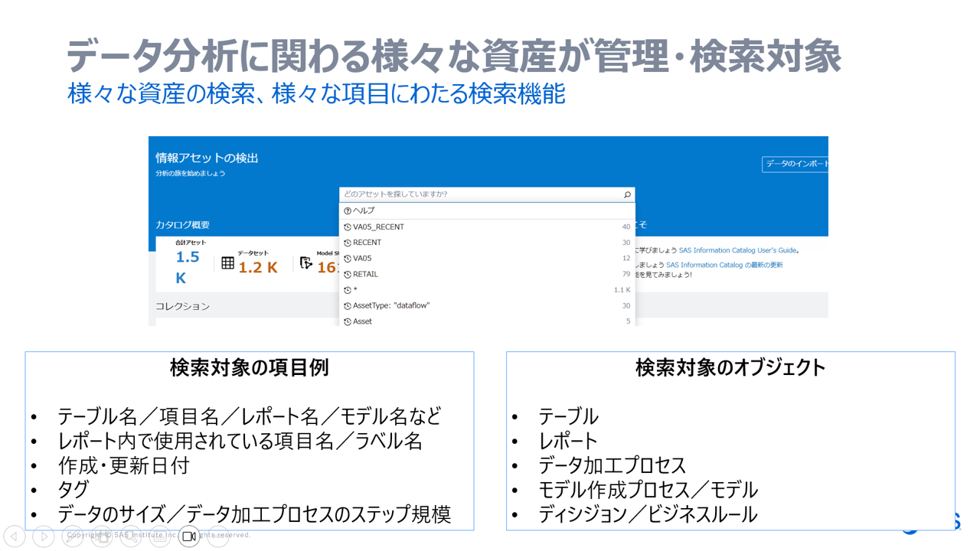
Task: Open the pen and laser pointer tools
Action: (x=73, y=536)
